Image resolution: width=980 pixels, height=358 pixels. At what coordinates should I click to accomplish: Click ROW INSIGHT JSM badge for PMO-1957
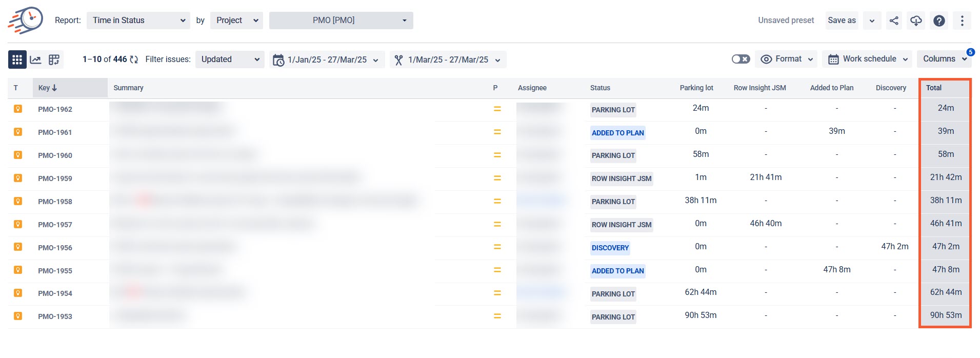[x=622, y=225]
